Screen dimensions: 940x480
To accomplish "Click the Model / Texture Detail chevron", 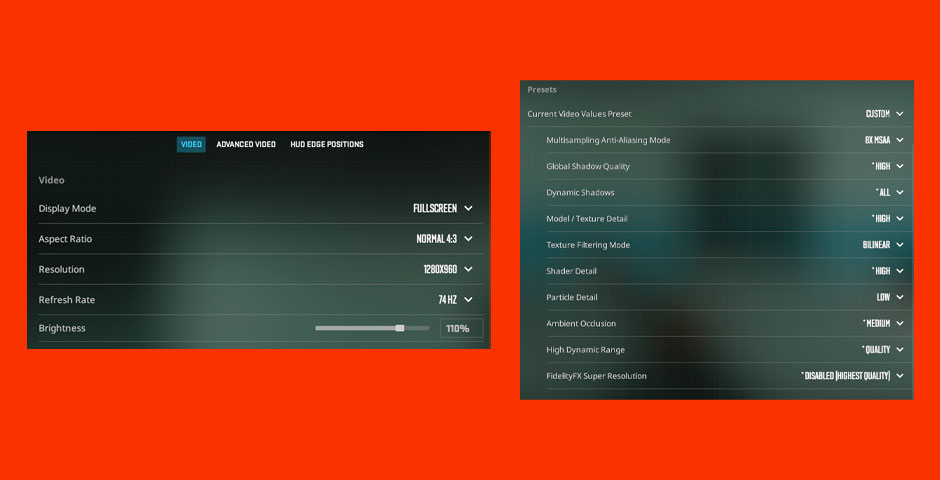I will [x=900, y=218].
